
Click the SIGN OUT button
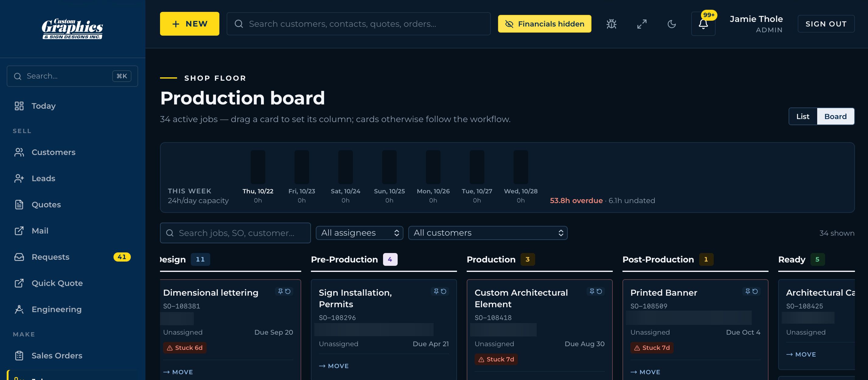pyautogui.click(x=826, y=24)
